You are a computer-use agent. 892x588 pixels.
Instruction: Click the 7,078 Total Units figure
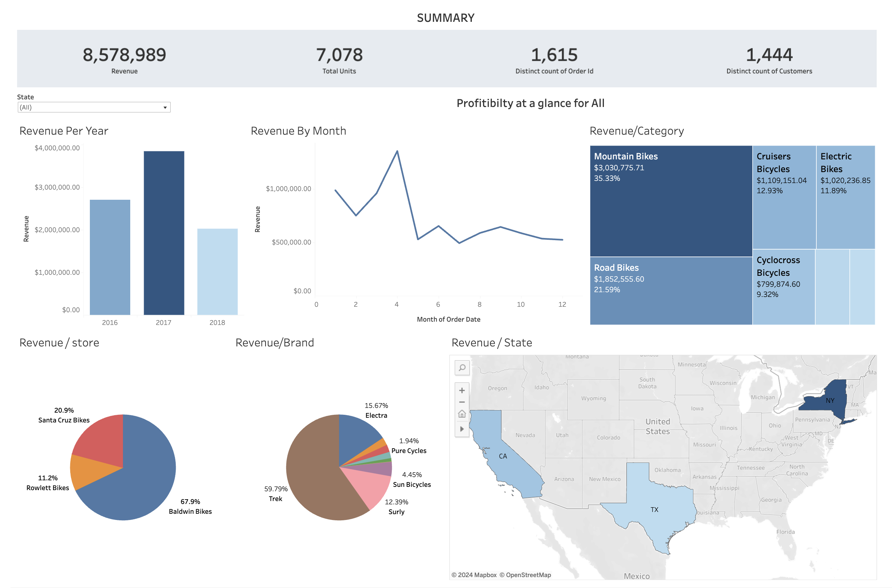[x=339, y=55]
